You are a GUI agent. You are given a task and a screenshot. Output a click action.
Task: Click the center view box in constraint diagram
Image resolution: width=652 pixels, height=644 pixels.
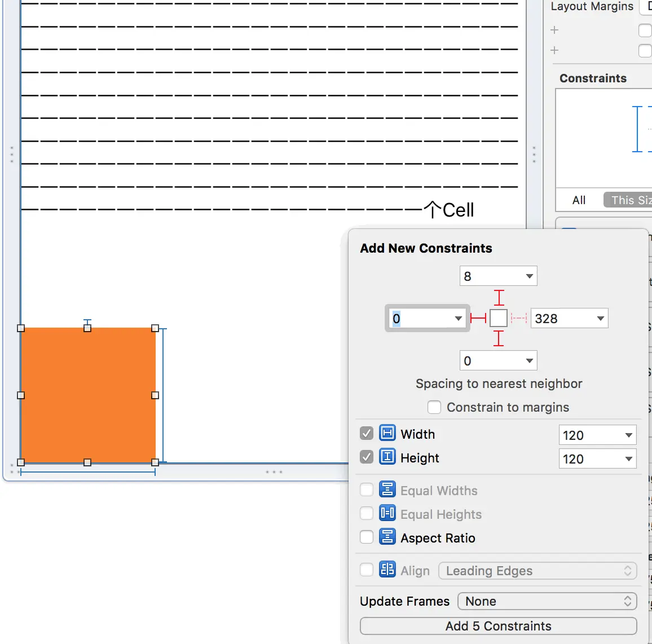pyautogui.click(x=499, y=318)
